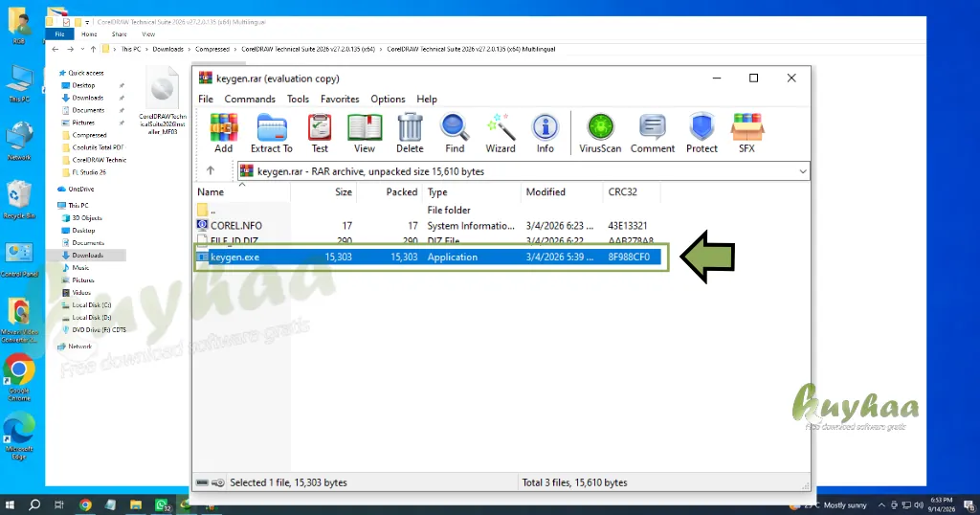The height and width of the screenshot is (515, 980).
Task: Open the Options menu
Action: 389,99
